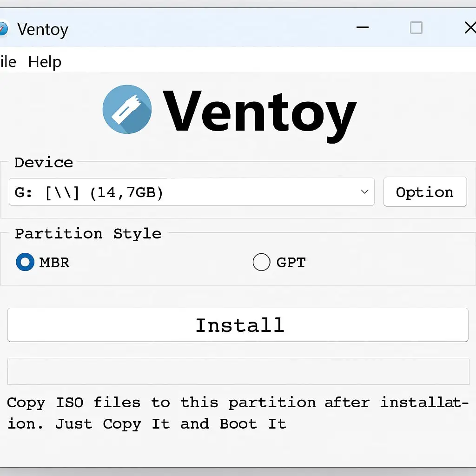Click the Ventoy app icon in title bar
The width and height of the screenshot is (476, 476).
tap(3, 28)
